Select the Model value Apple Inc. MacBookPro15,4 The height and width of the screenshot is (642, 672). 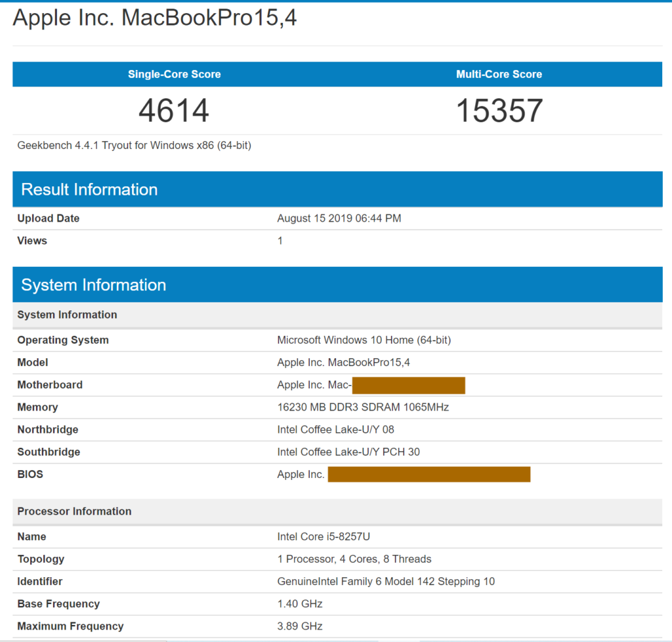click(343, 363)
